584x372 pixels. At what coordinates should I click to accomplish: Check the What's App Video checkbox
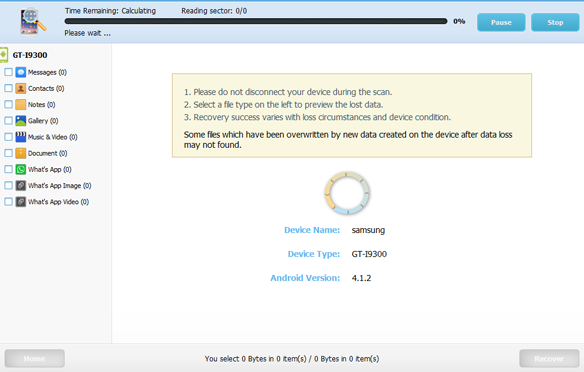coord(8,201)
